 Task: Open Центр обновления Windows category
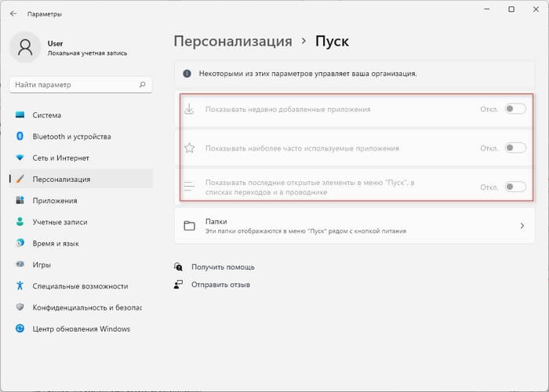coord(81,328)
